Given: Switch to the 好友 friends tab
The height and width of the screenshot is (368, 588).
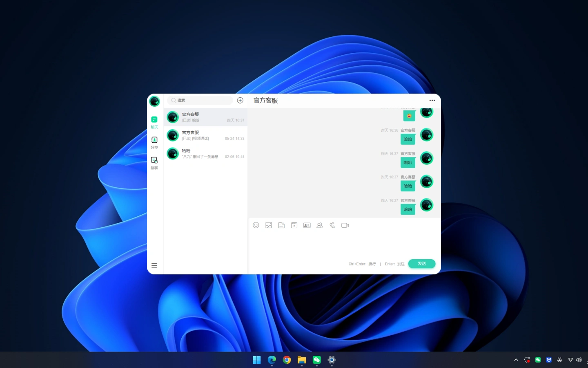Looking at the screenshot, I should click(154, 143).
